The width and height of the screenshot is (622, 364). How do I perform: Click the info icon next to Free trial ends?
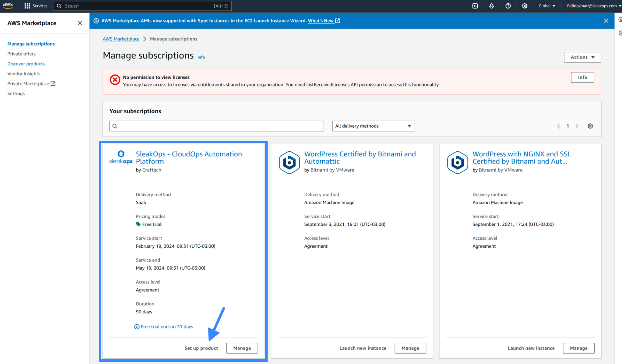pos(136,327)
